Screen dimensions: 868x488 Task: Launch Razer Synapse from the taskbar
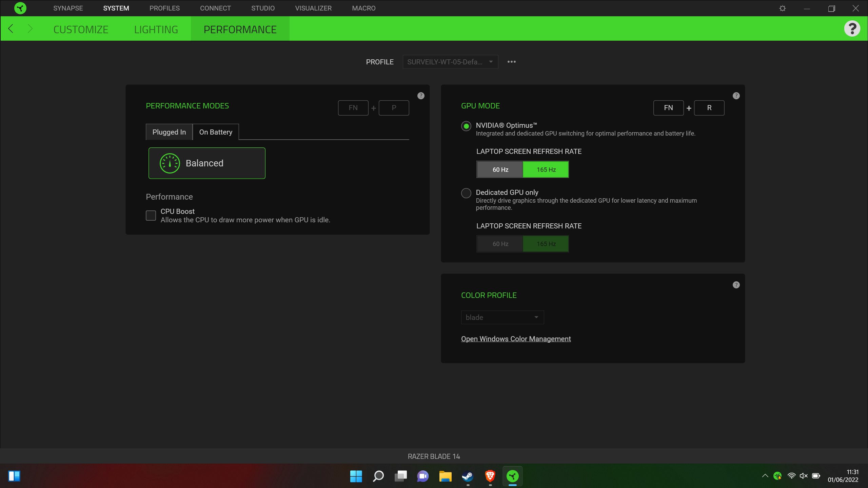pyautogui.click(x=512, y=476)
